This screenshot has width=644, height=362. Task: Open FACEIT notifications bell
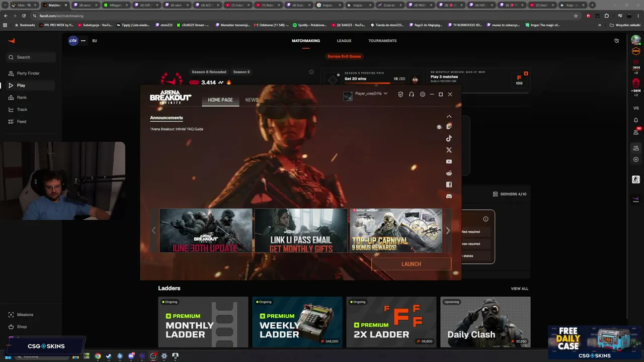pos(636,120)
